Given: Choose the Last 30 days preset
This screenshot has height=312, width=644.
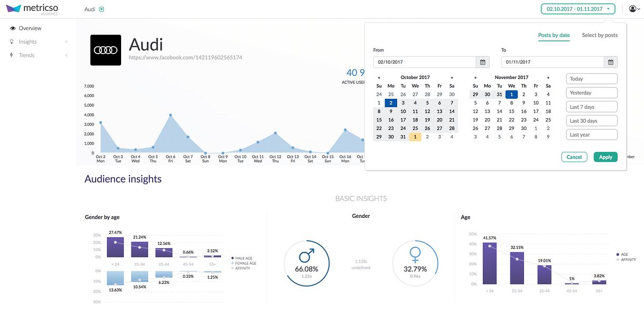Looking at the screenshot, I should (592, 121).
